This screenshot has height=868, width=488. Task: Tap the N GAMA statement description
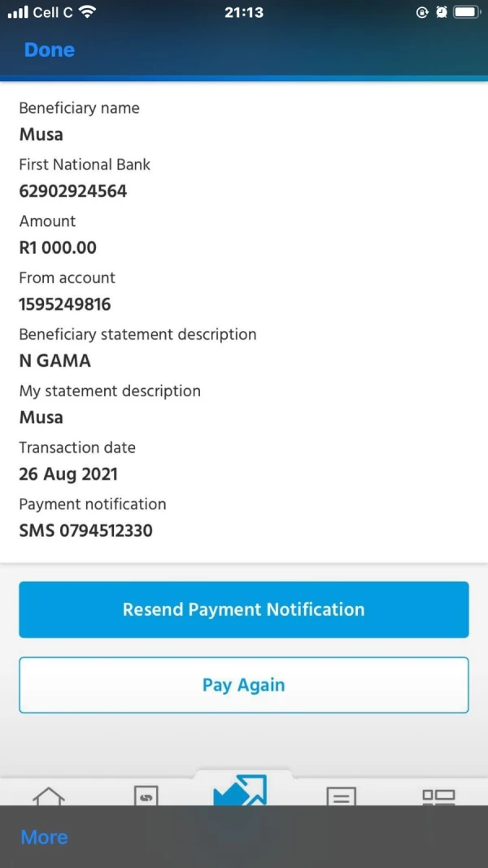point(54,360)
